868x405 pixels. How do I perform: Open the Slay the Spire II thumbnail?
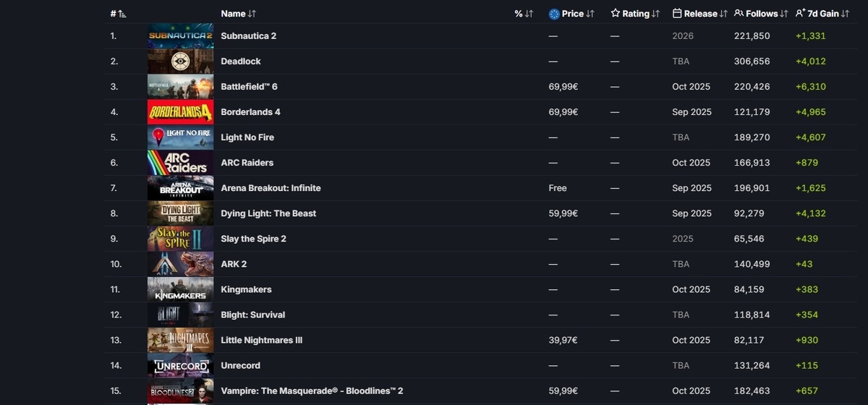tap(180, 238)
